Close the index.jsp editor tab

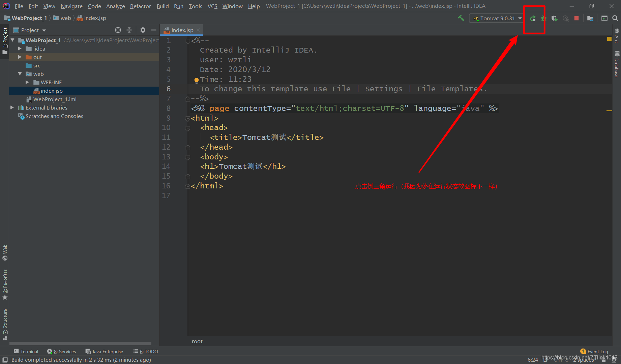click(x=198, y=30)
